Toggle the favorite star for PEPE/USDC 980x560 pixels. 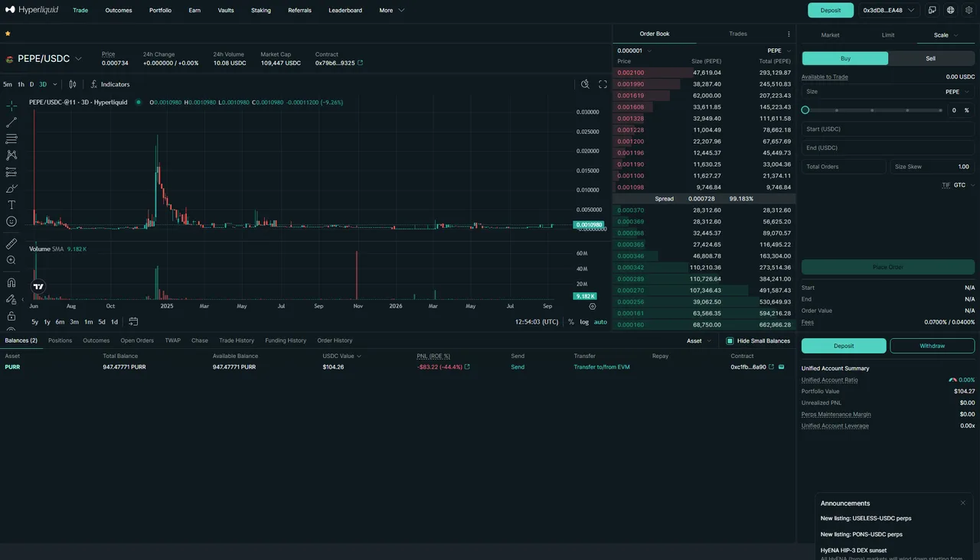[8, 34]
